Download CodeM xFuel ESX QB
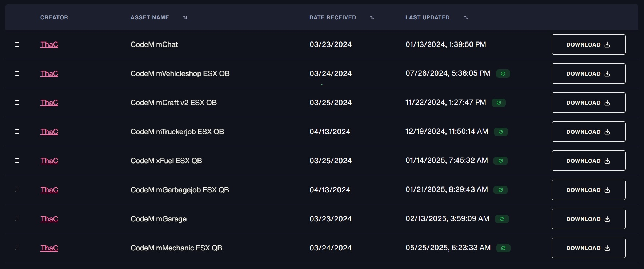Viewport: 644px width, 269px height. coord(588,161)
